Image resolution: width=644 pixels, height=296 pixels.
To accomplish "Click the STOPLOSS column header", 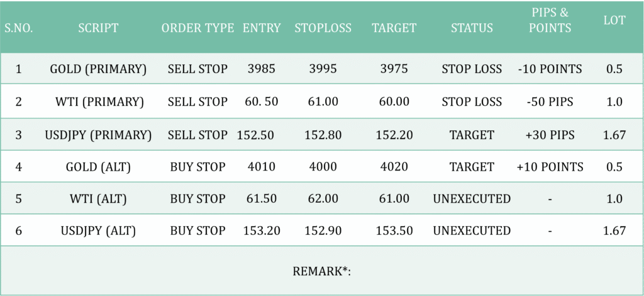I will [x=323, y=28].
